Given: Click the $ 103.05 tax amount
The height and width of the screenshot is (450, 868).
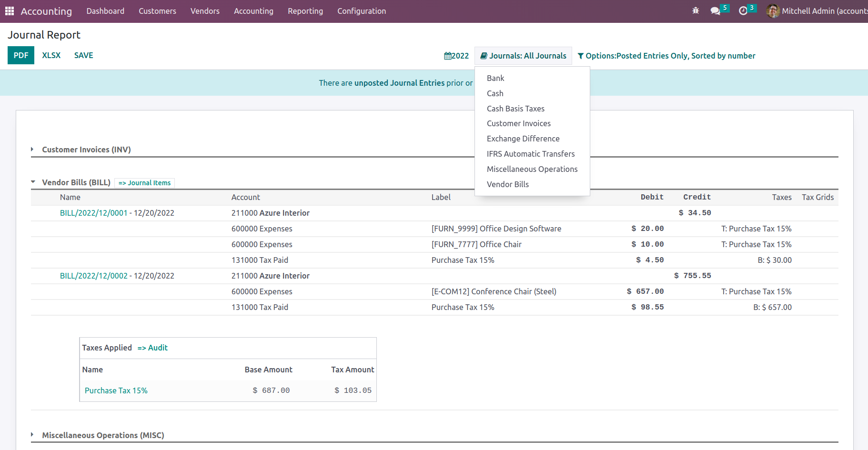Looking at the screenshot, I should 353,390.
